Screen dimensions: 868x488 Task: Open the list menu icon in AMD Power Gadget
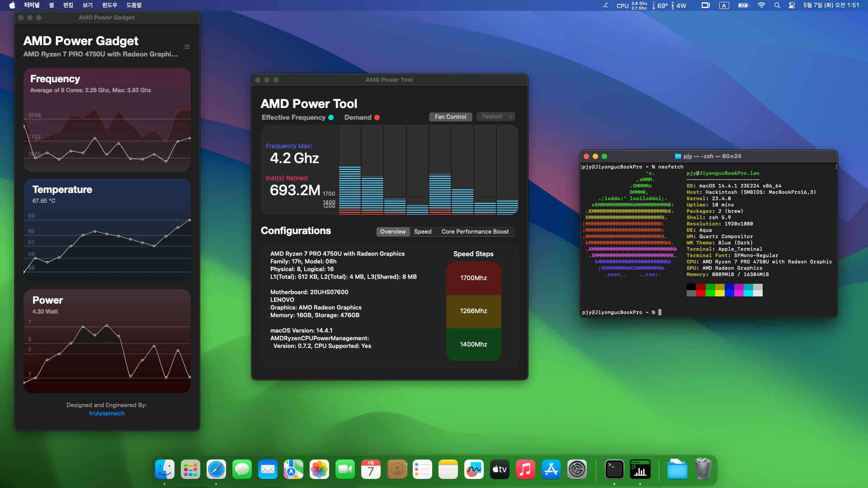click(187, 47)
